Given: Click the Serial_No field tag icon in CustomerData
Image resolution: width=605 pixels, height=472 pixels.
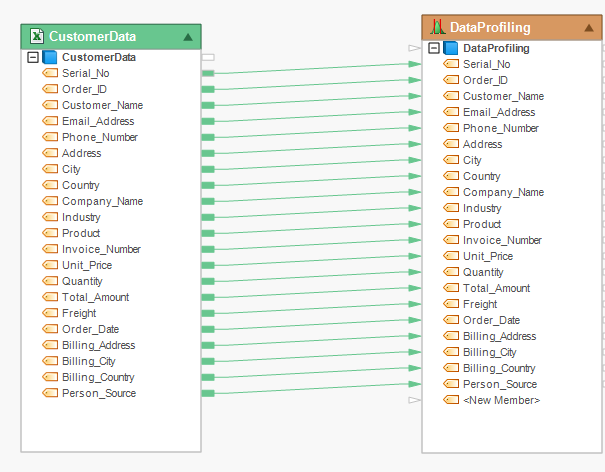Looking at the screenshot, I should (50, 73).
